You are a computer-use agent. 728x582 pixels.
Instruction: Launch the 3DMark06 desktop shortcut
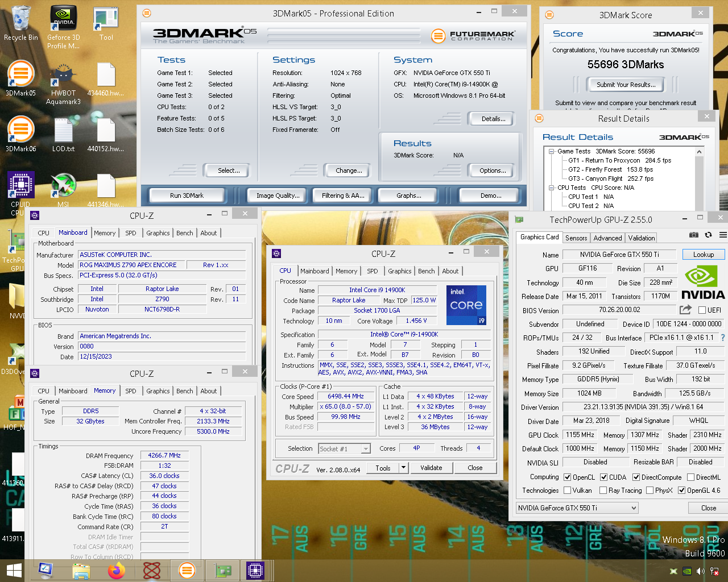(x=20, y=135)
